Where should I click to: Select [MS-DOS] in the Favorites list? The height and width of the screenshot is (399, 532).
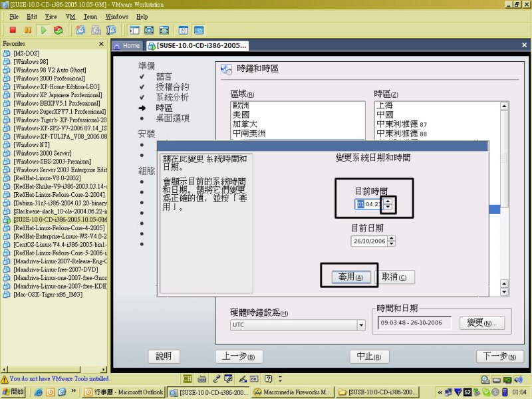coord(27,54)
